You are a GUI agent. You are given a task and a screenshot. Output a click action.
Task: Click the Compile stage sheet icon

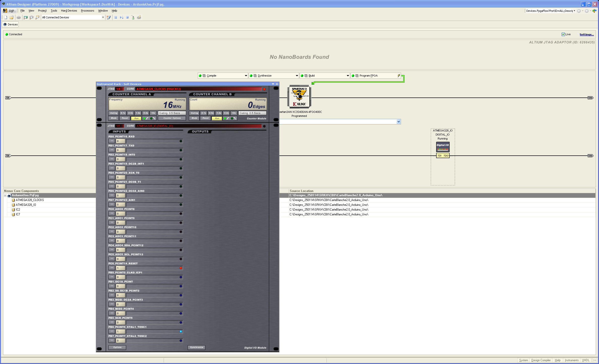pos(204,76)
